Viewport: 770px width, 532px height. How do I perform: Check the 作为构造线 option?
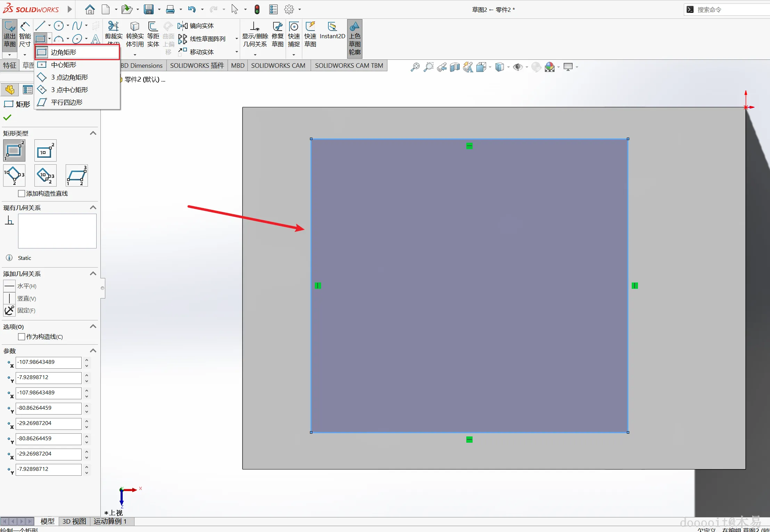tap(22, 337)
